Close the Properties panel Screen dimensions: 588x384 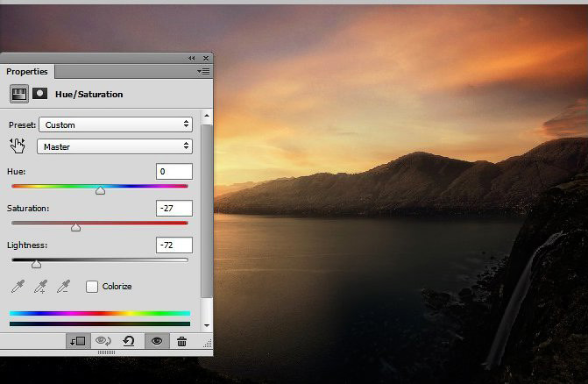click(206, 58)
